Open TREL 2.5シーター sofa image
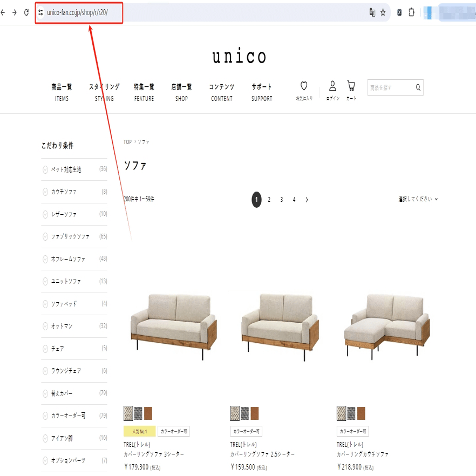Viewport: 476px width, 476px height. tap(280, 327)
